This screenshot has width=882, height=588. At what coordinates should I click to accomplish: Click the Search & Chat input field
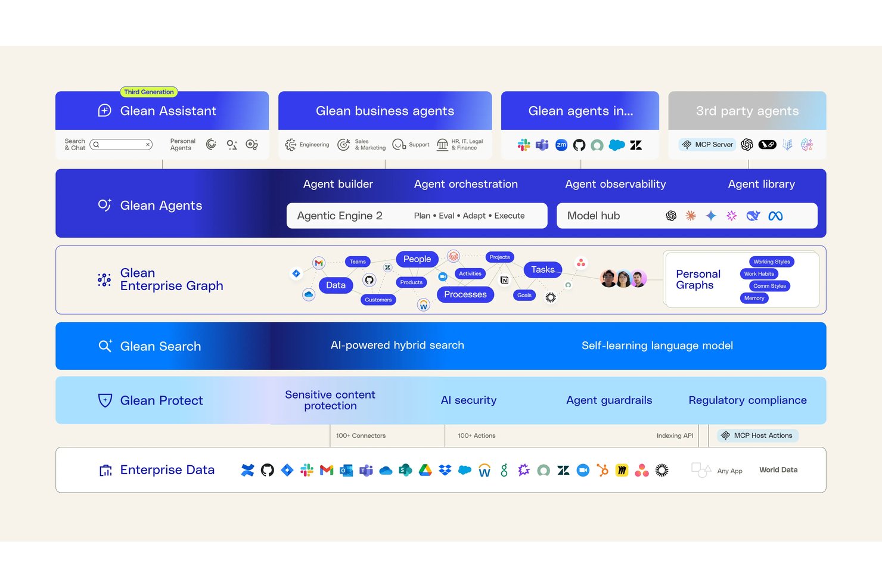click(x=121, y=145)
